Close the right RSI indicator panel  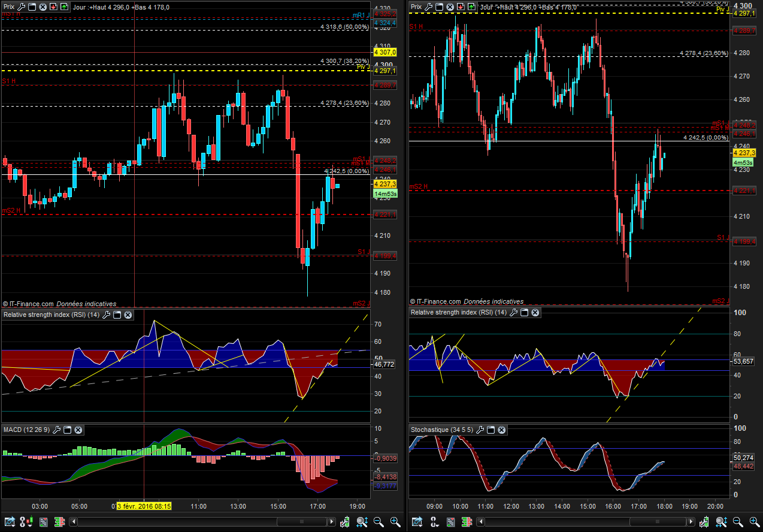[x=535, y=312]
